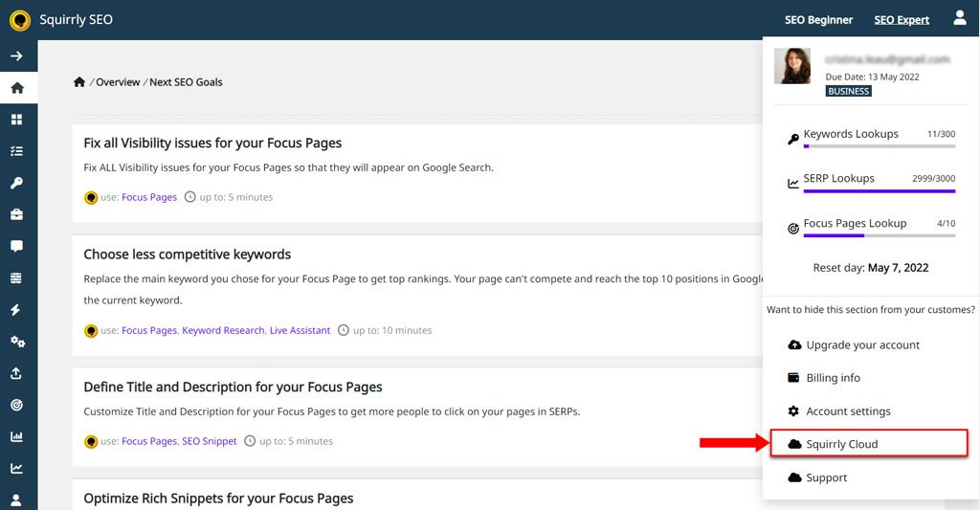The image size is (980, 510).
Task: Click the hide this section from customers link
Action: (871, 309)
